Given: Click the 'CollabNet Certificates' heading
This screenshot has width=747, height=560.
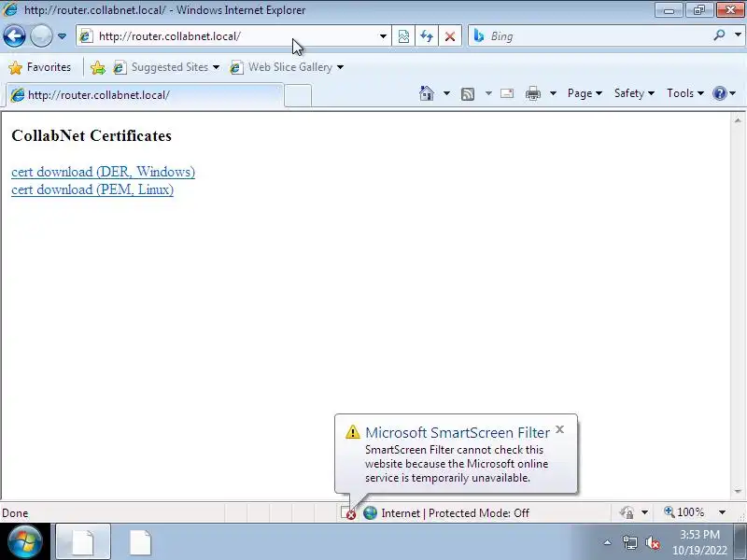Looking at the screenshot, I should coord(92,135).
